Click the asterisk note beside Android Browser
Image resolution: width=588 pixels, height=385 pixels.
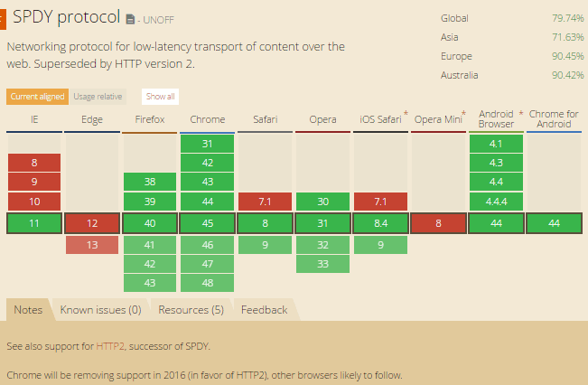pos(520,115)
